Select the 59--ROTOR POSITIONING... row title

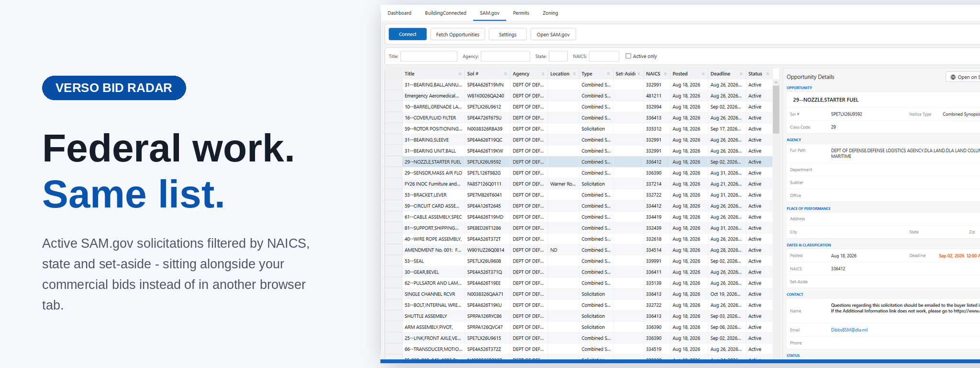(433, 129)
